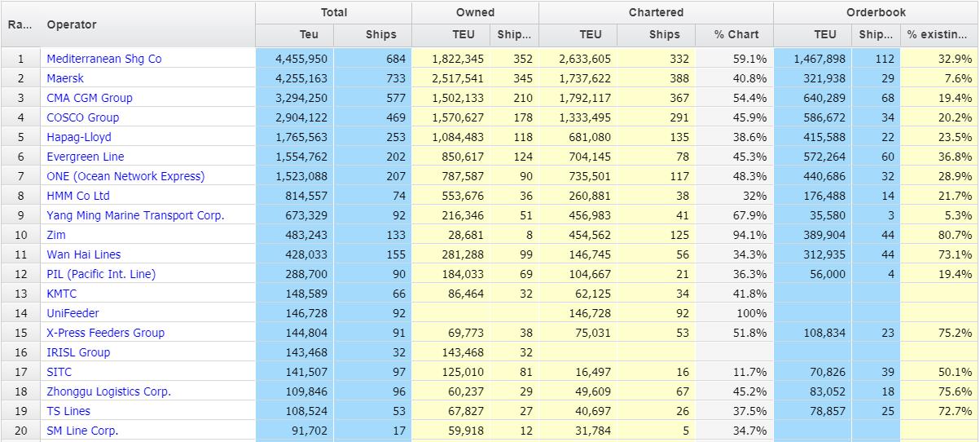Select X-Press Feeders Group link
Image resolution: width=980 pixels, height=442 pixels.
tap(105, 333)
